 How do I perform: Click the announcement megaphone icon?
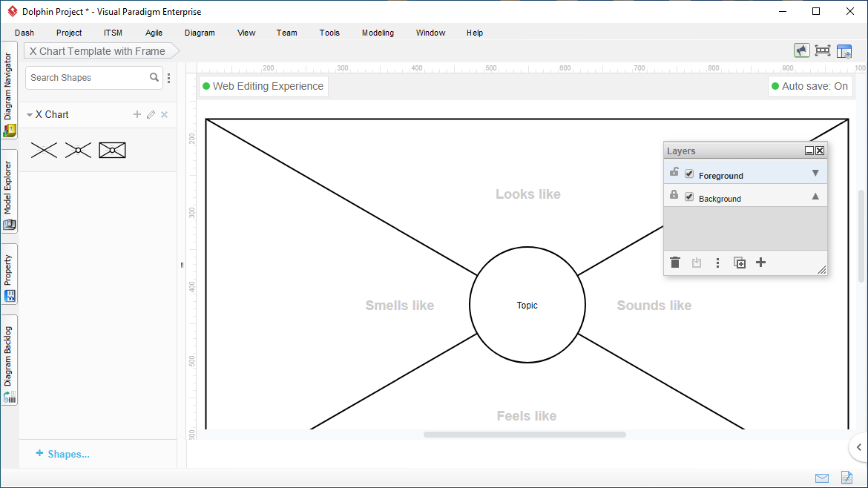tap(801, 51)
